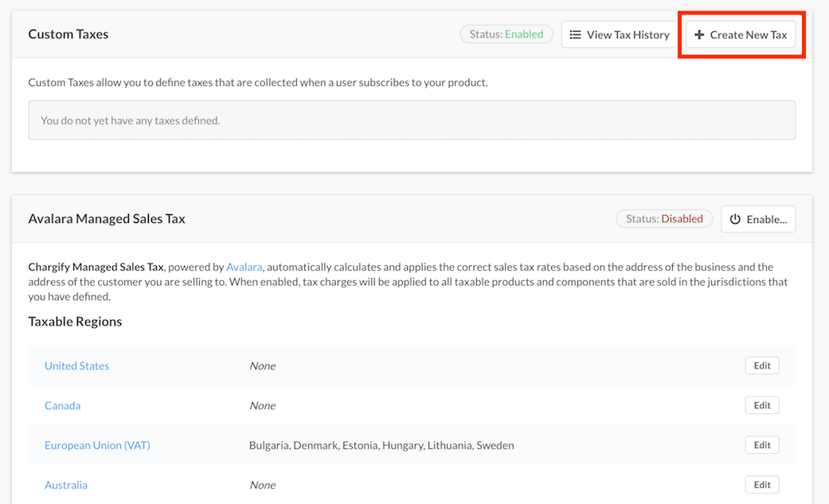Click the None value in Canada row
This screenshot has height=504, width=829.
coord(263,405)
